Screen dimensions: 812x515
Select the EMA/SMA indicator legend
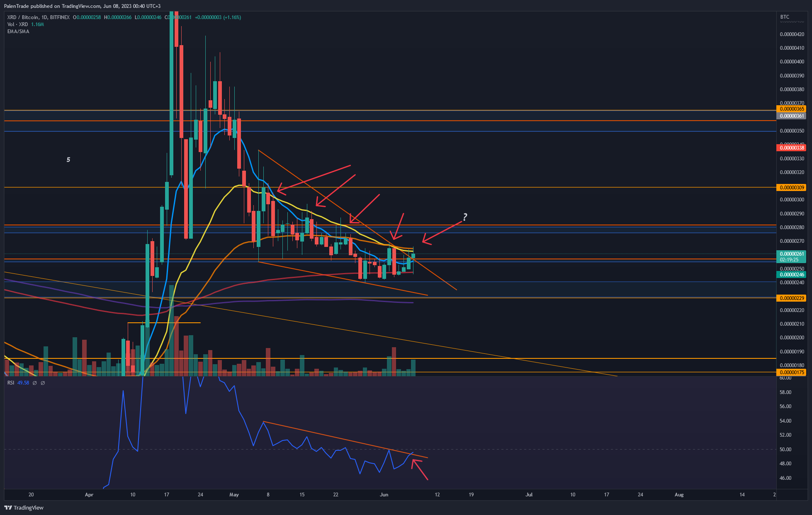point(18,31)
